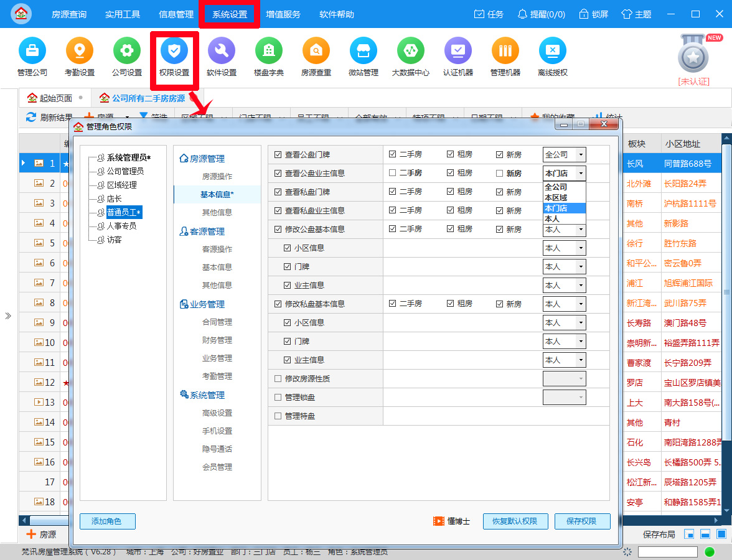Click the 房源 add button at bottom left
The width and height of the screenshot is (732, 560).
(x=41, y=534)
